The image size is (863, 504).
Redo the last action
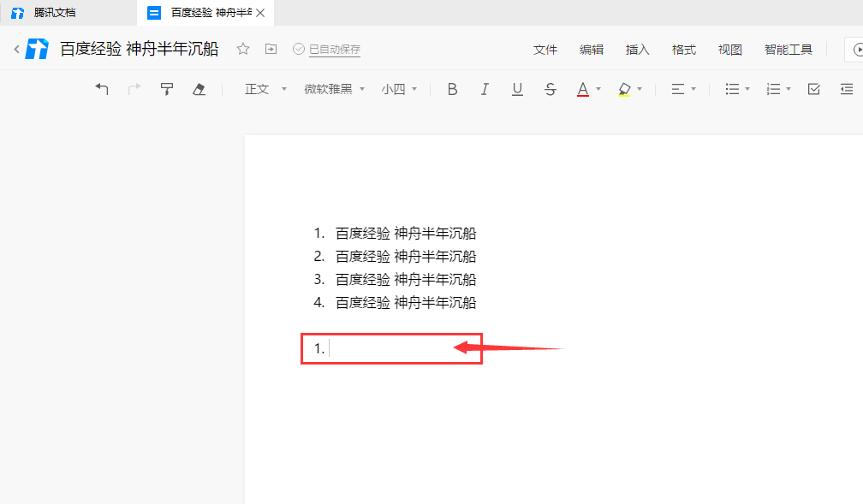click(x=134, y=88)
